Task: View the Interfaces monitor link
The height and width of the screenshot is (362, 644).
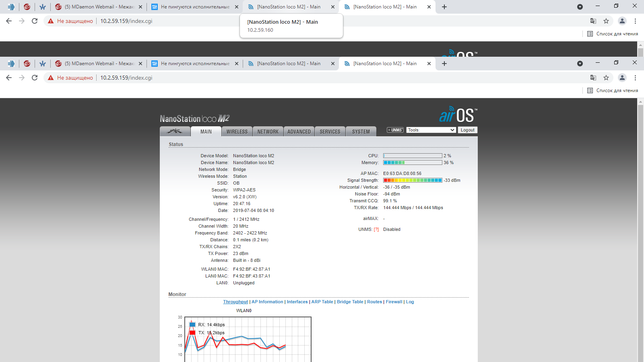Action: (297, 302)
